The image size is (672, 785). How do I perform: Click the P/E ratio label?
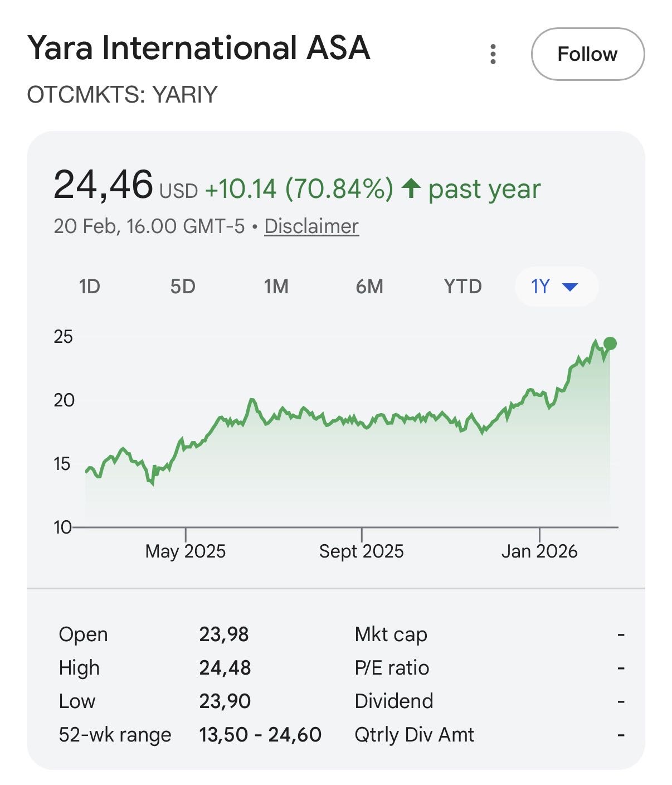tap(392, 668)
